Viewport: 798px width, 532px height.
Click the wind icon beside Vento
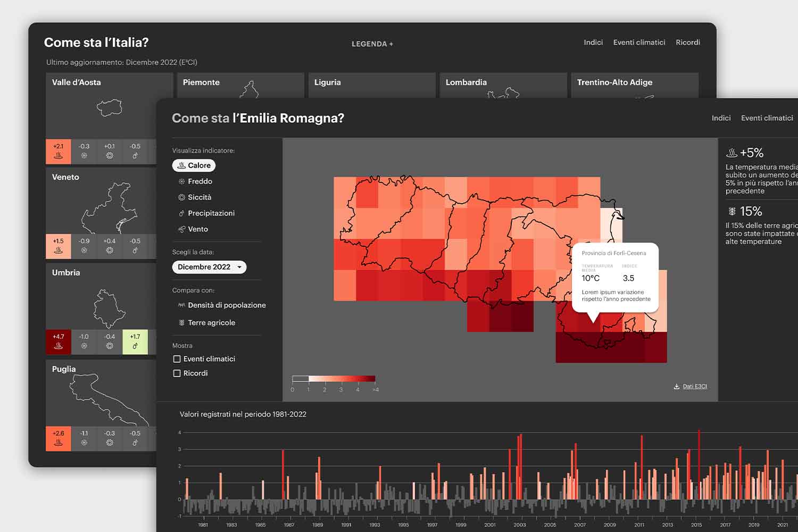tap(181, 229)
